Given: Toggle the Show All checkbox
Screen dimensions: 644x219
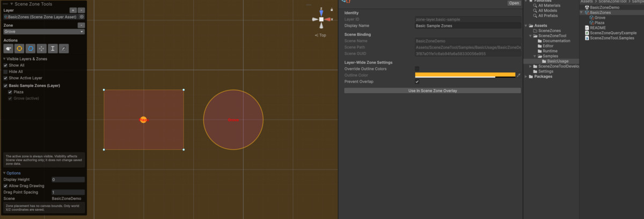Looking at the screenshot, I should pyautogui.click(x=5, y=65).
